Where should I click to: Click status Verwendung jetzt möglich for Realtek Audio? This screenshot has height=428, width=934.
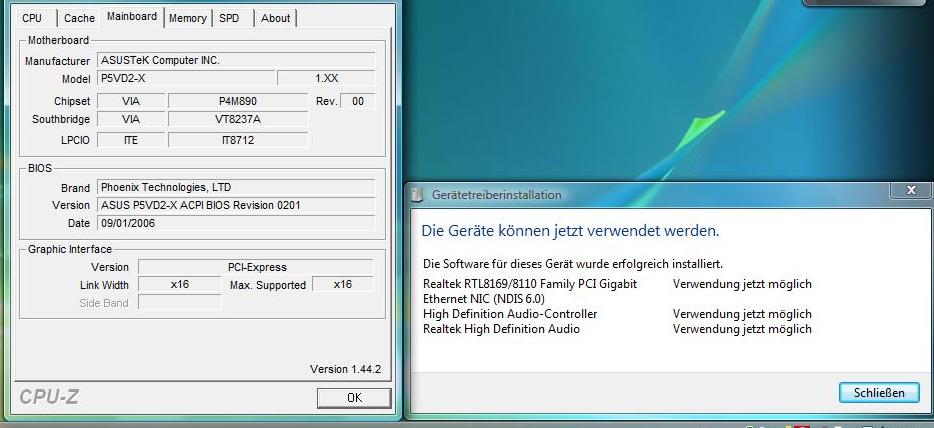tap(742, 329)
